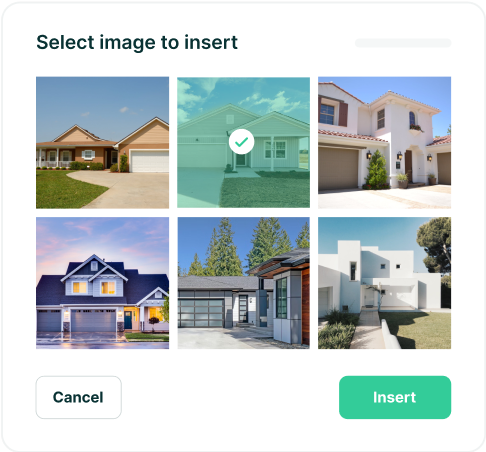Deselect the green checkmark on selected image
The width and height of the screenshot is (486, 452).
(241, 142)
